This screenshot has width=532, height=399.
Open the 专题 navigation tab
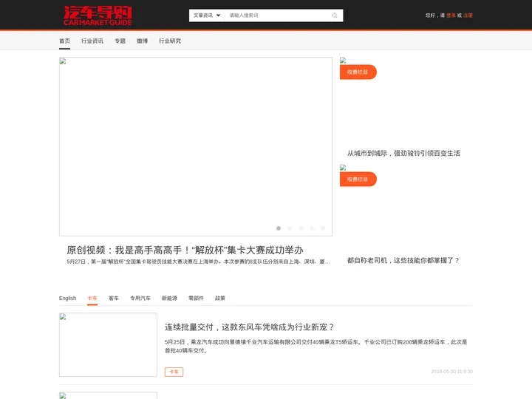(x=120, y=41)
